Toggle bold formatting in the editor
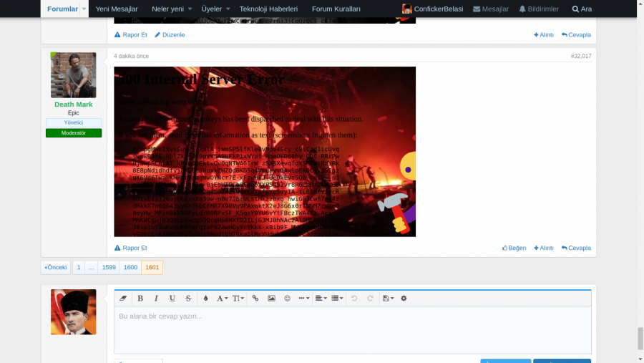 pos(140,299)
